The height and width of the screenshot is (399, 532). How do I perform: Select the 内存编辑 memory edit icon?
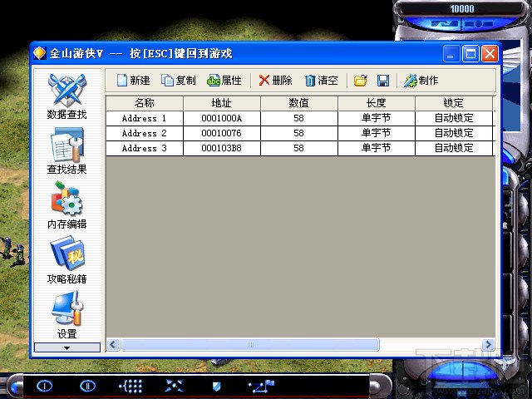coord(66,205)
